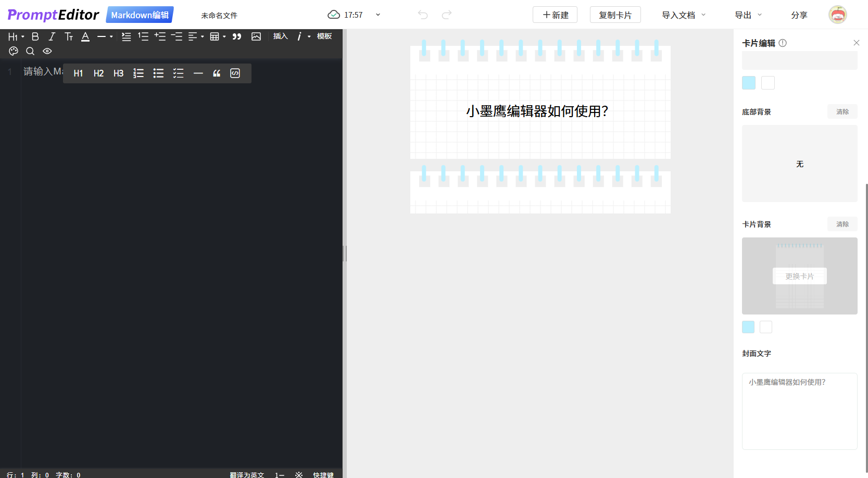Click the 复制卡片 button

click(x=615, y=15)
